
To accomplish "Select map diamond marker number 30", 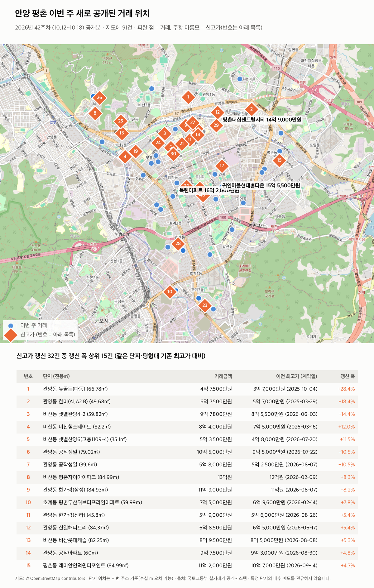I will coord(173,154).
